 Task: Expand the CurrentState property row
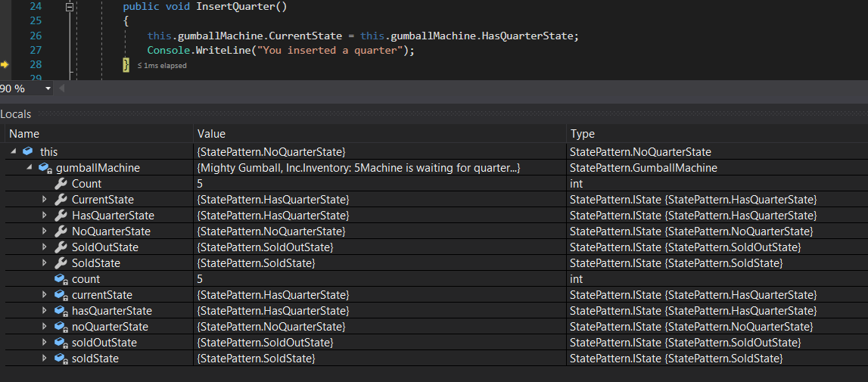[45, 199]
